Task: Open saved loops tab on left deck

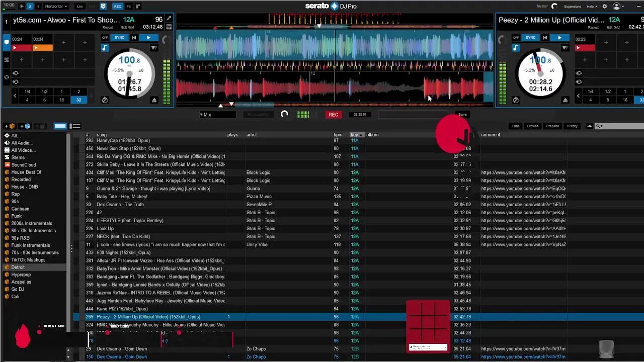Action: coord(7,60)
